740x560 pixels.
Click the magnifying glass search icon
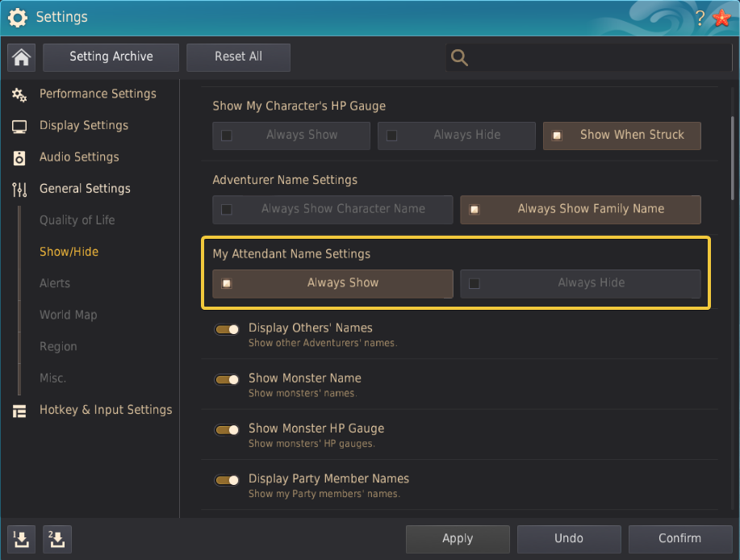(460, 57)
